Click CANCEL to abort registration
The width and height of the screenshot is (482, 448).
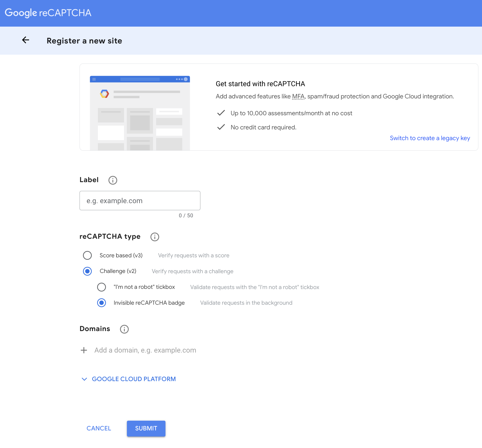98,428
